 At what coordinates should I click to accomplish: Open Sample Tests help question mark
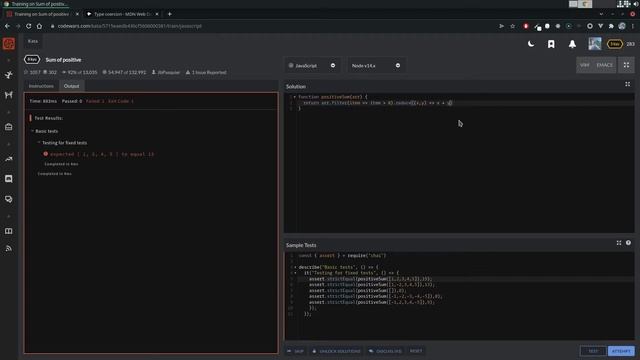(x=628, y=243)
